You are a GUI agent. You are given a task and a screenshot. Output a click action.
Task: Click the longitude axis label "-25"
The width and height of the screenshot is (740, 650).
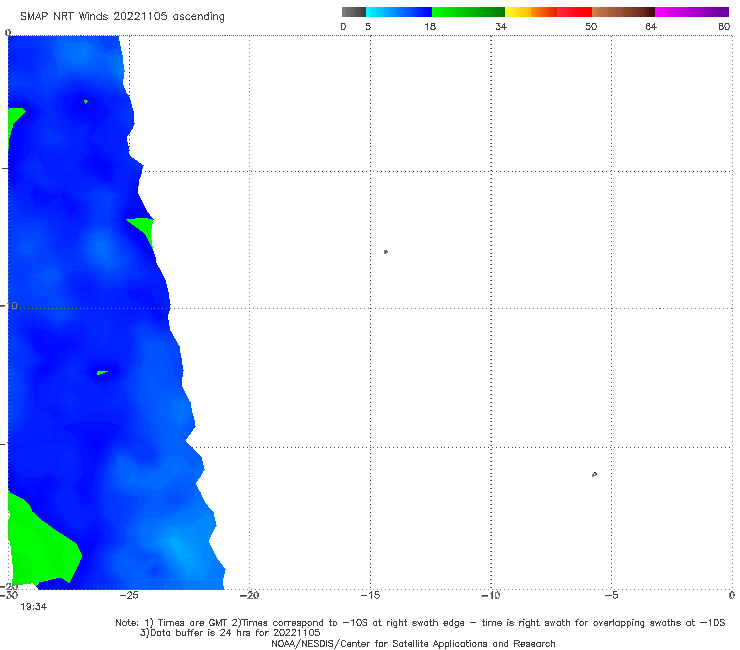129,595
